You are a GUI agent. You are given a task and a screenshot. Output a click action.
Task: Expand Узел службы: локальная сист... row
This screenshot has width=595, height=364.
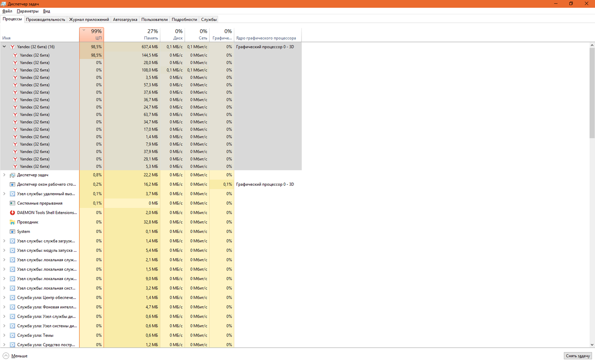tap(4, 288)
